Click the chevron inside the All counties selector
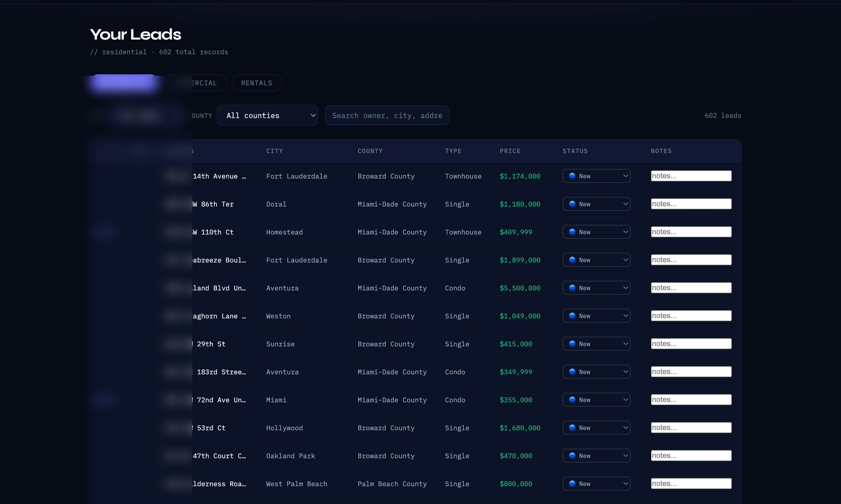Image resolution: width=841 pixels, height=504 pixels. (312, 115)
